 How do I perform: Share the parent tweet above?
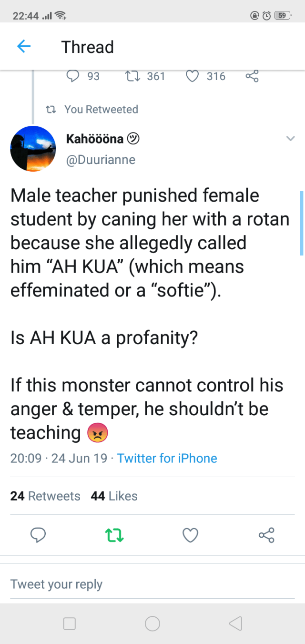point(252,76)
